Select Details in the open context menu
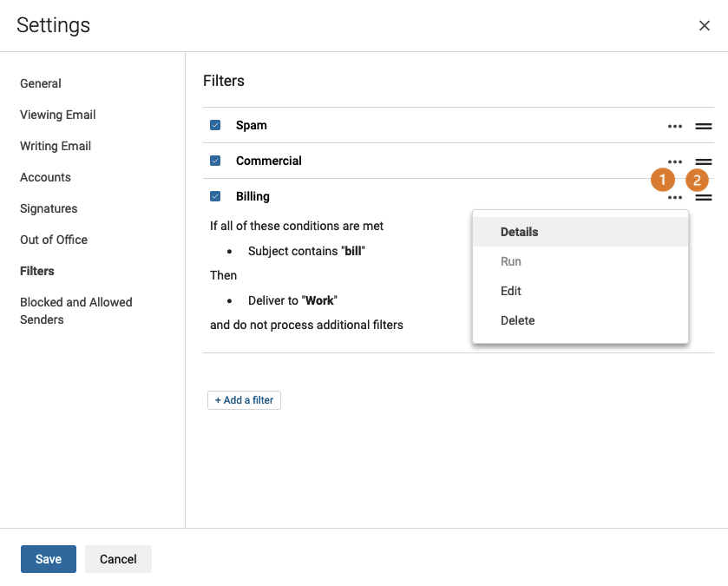Viewport: 728px width, 586px height. [x=519, y=232]
